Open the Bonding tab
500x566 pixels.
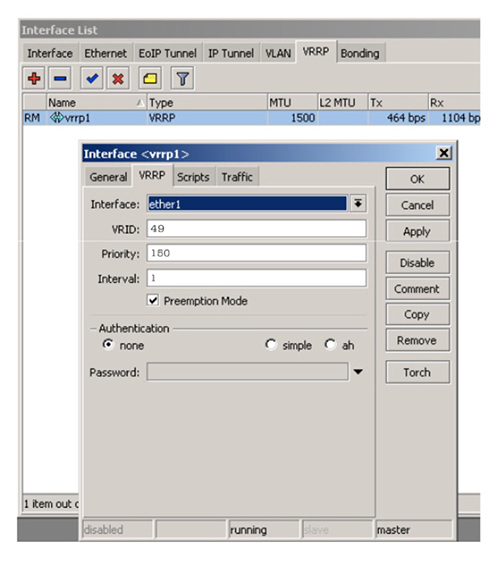(360, 53)
